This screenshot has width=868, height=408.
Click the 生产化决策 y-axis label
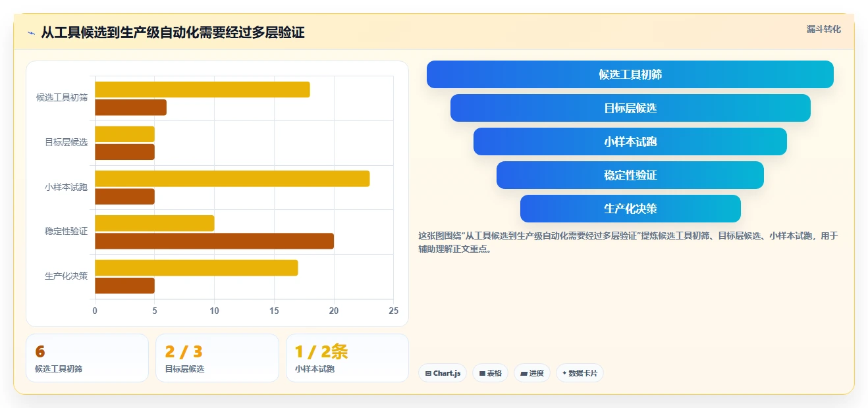[x=66, y=276]
